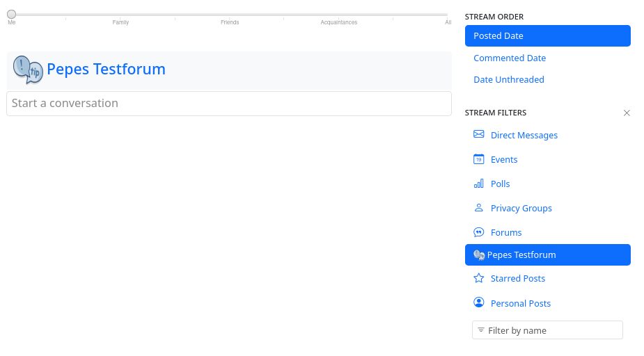The height and width of the screenshot is (356, 644).
Task: Click the Filter by name input
Action: [552, 330]
